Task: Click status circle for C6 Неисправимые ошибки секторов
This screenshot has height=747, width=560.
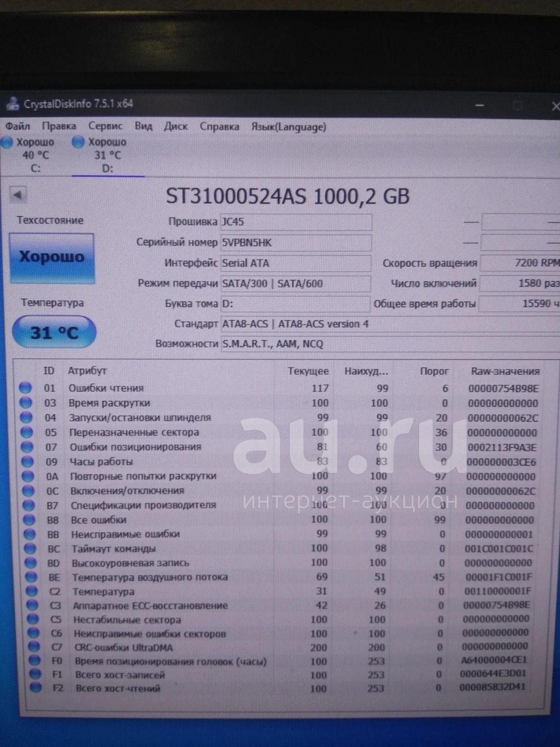Action: coord(33,633)
